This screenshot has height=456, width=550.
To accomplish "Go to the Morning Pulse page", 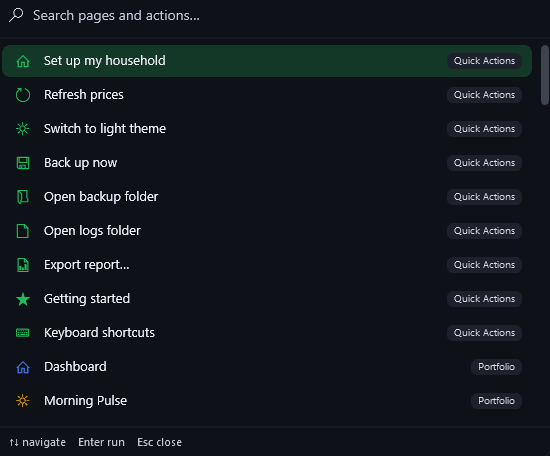I will tap(267, 401).
